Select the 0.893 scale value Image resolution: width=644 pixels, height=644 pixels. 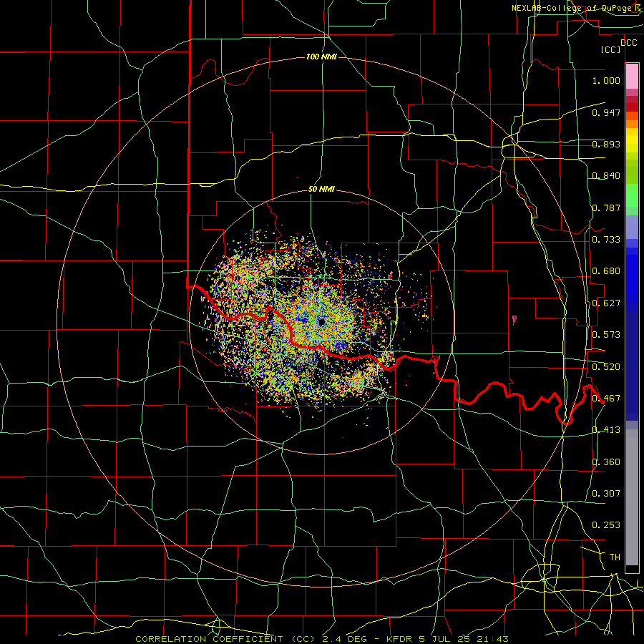[606, 144]
